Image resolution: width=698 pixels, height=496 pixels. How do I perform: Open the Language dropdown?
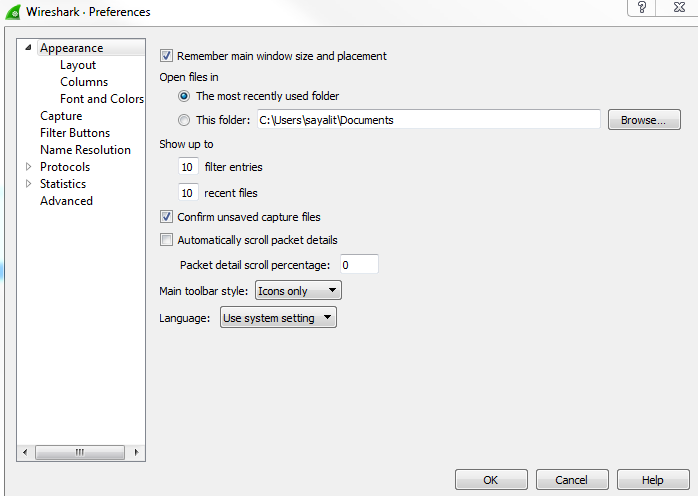coord(278,318)
